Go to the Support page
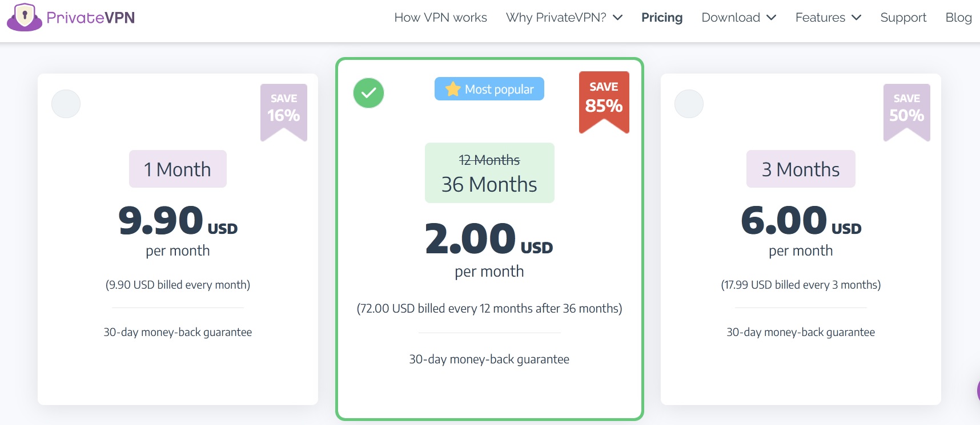 coord(903,18)
